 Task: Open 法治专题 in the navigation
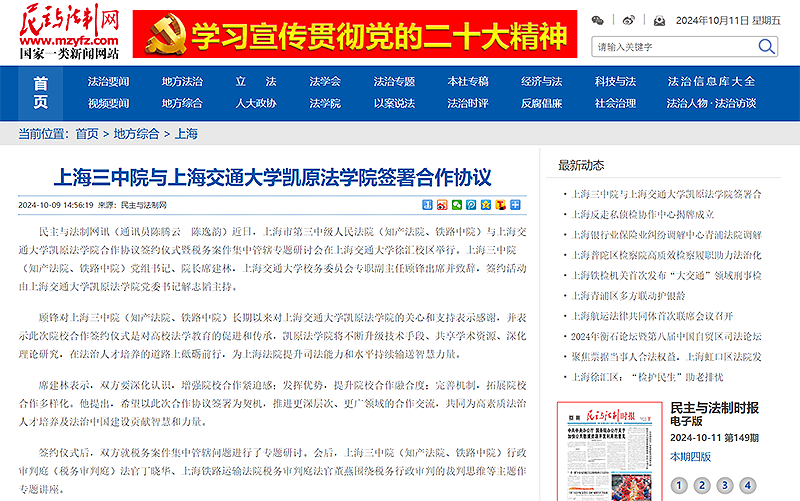coord(394,82)
